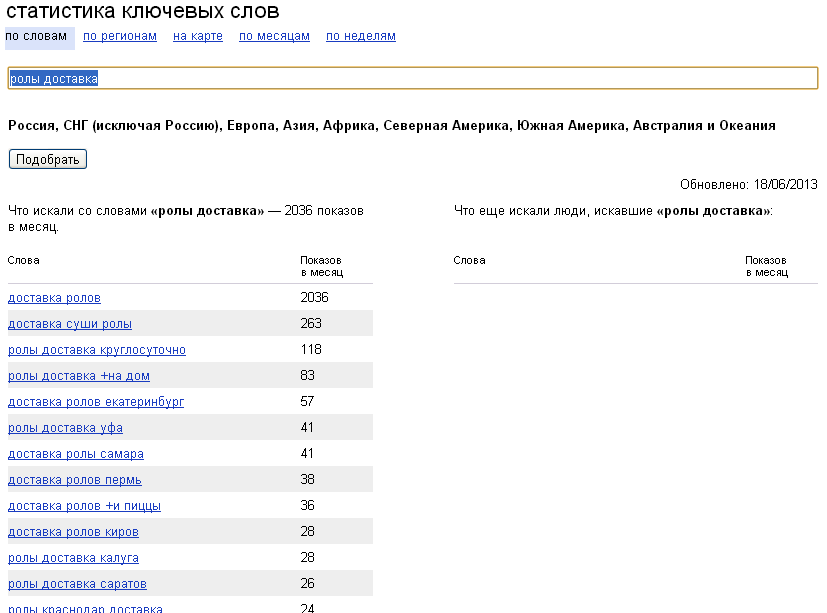The image size is (827, 613).
Task: Open the «доставка ролов екатеринбург» link
Action: pos(96,402)
